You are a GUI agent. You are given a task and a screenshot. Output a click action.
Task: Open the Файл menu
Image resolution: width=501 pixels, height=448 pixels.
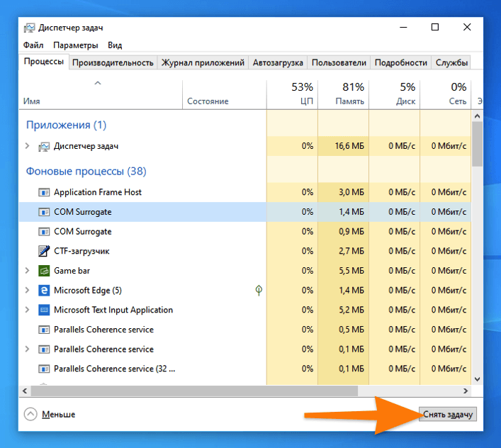point(33,45)
